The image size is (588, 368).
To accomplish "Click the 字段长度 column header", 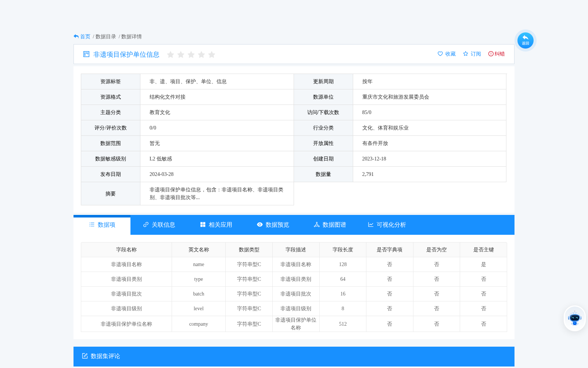I will tap(343, 250).
